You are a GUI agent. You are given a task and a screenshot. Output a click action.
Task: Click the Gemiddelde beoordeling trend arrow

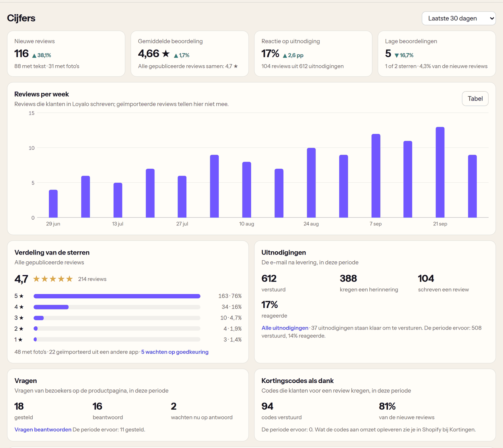coord(176,56)
